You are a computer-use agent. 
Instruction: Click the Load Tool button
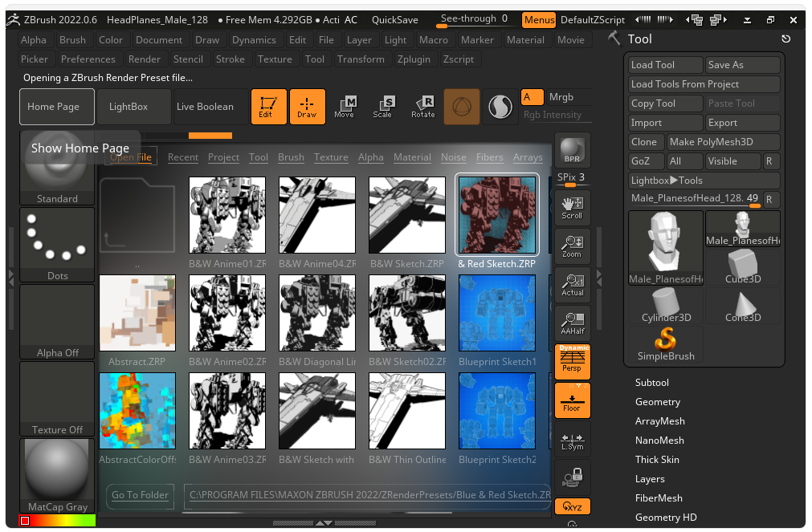click(x=666, y=65)
